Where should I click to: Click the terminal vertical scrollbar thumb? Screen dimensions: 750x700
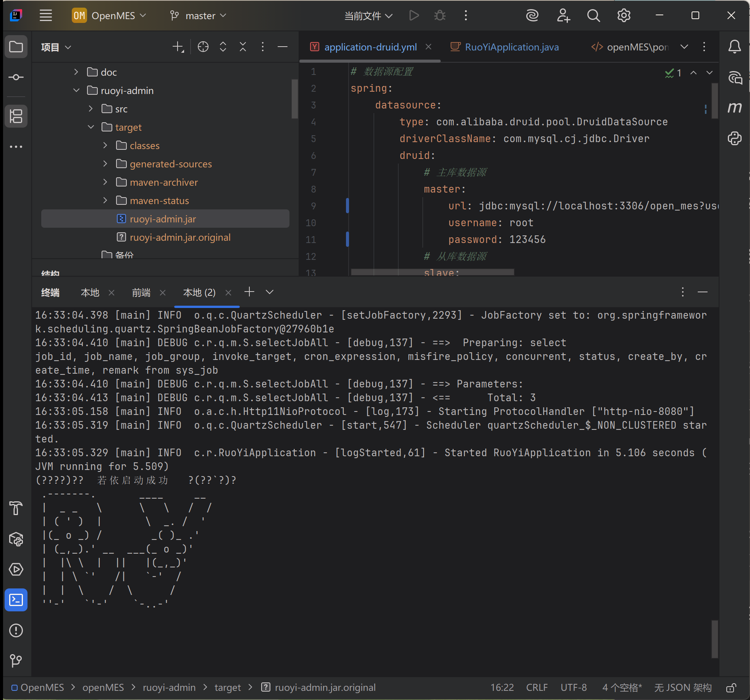[x=714, y=639]
